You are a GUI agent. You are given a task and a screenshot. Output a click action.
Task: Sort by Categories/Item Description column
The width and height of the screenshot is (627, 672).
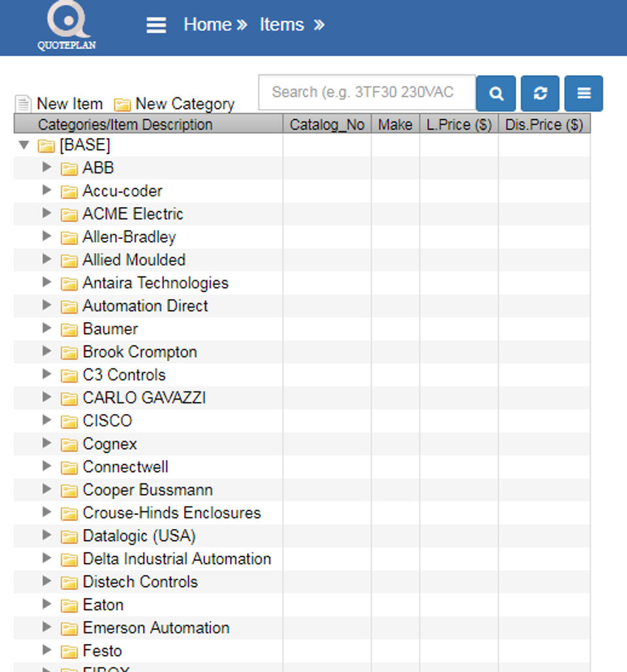coord(148,124)
